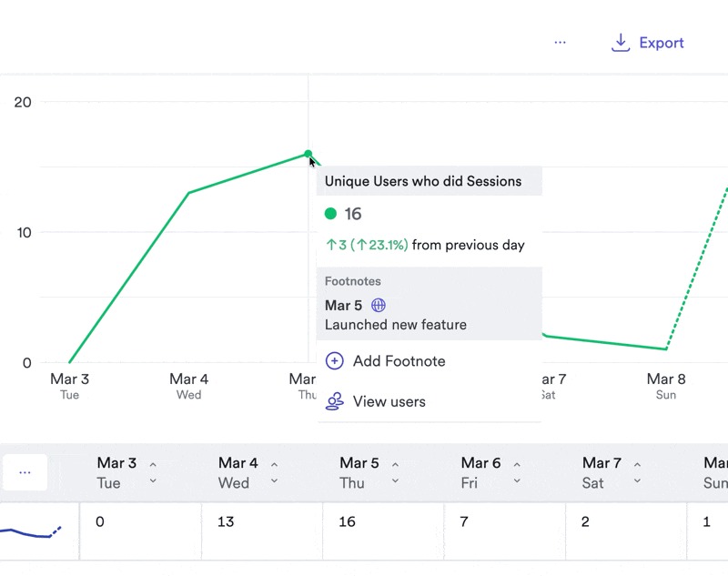Click the Mar 8 data point on the line
728x576 pixels.
[666, 349]
